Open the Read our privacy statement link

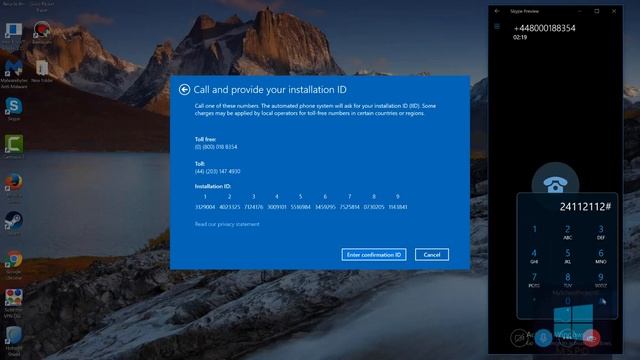(x=227, y=224)
